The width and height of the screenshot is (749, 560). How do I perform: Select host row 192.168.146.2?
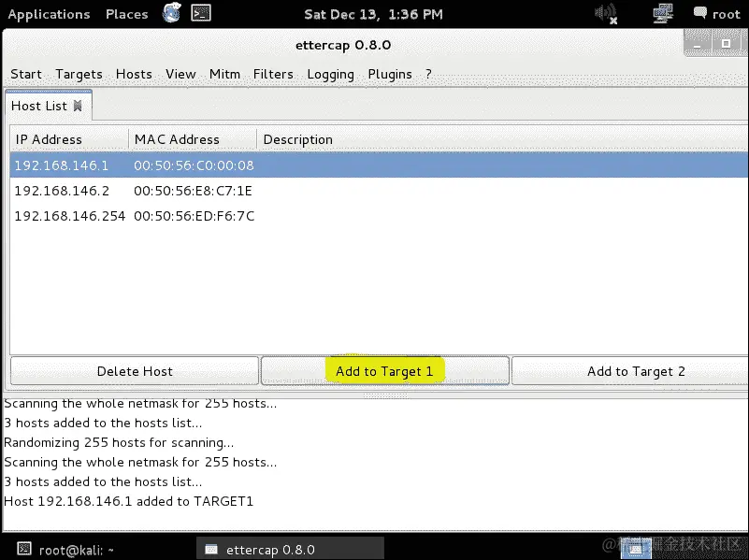pos(379,191)
